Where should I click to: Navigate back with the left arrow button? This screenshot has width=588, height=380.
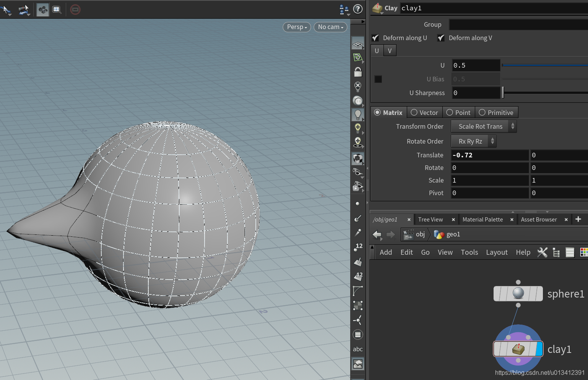[377, 234]
